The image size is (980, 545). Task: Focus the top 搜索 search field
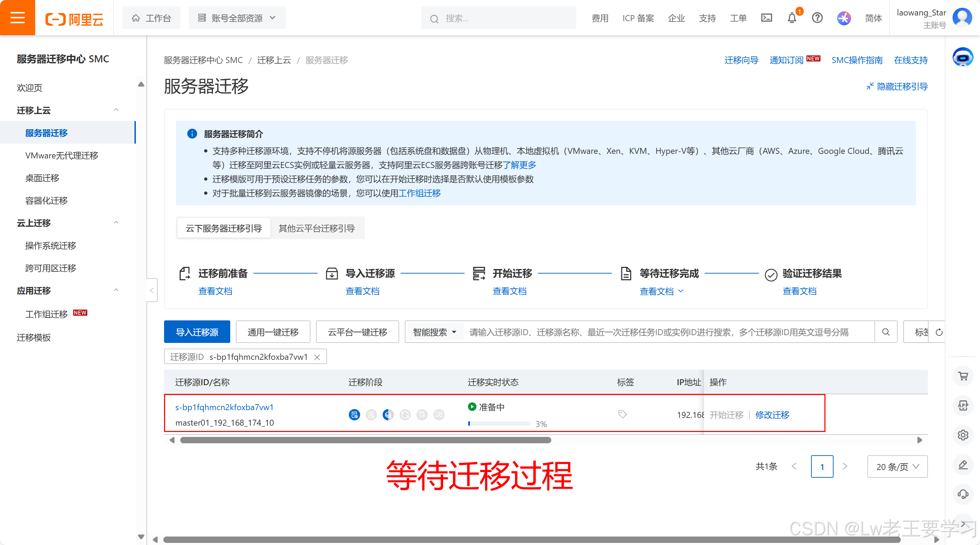click(x=498, y=18)
